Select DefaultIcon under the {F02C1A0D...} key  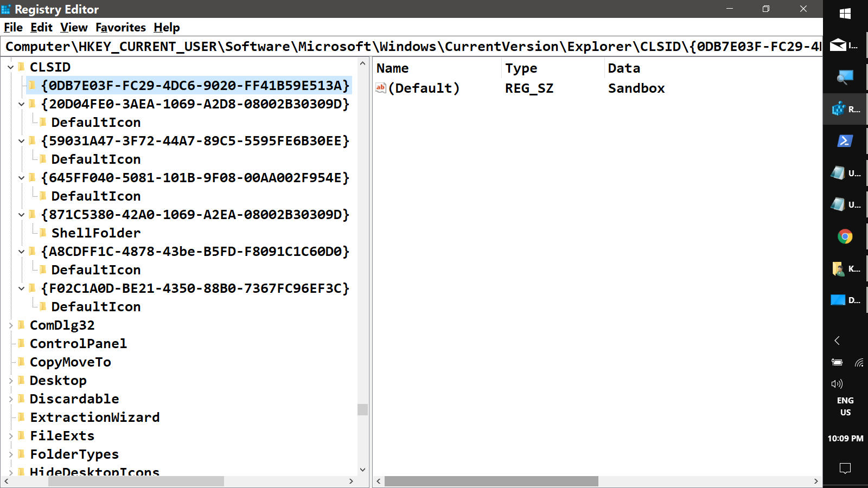96,307
